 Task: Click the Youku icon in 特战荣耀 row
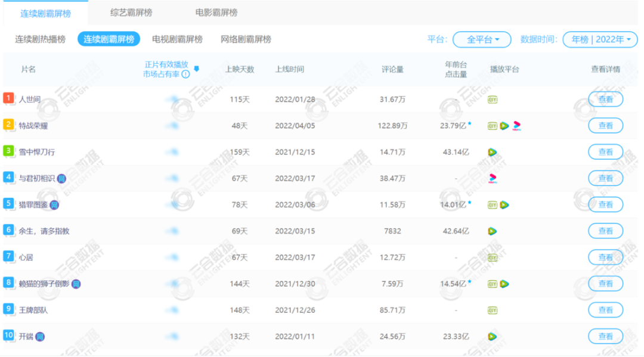(516, 126)
